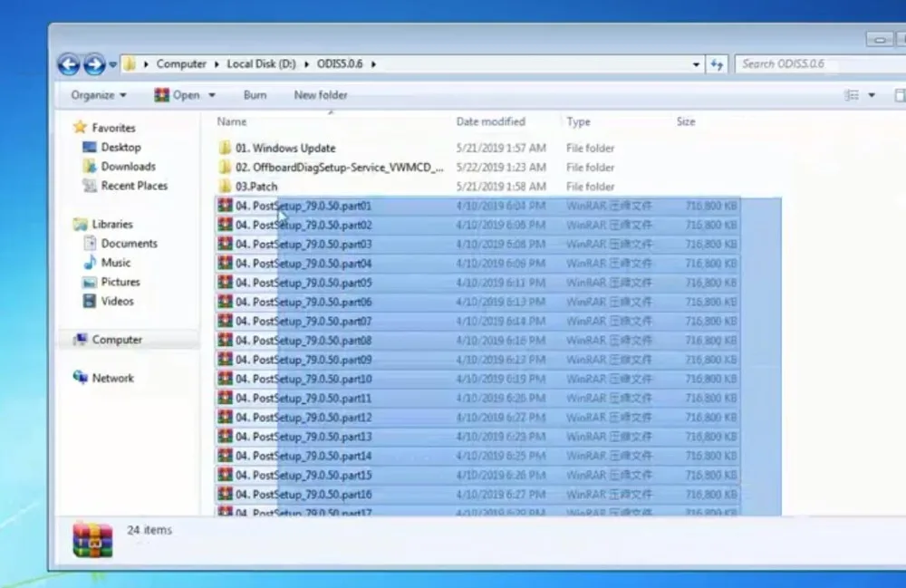Click the Network icon in sidebar
Screen dimensions: 906x588
[81, 377]
